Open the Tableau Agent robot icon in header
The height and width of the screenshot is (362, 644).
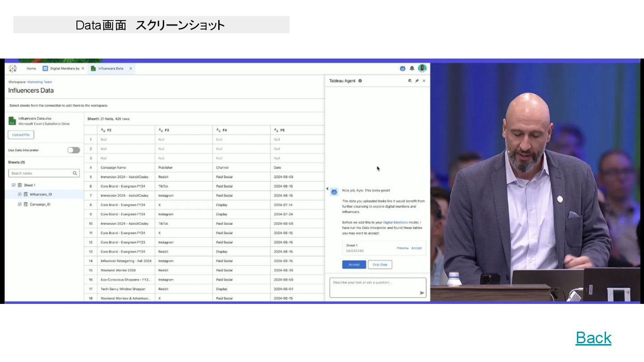(403, 68)
